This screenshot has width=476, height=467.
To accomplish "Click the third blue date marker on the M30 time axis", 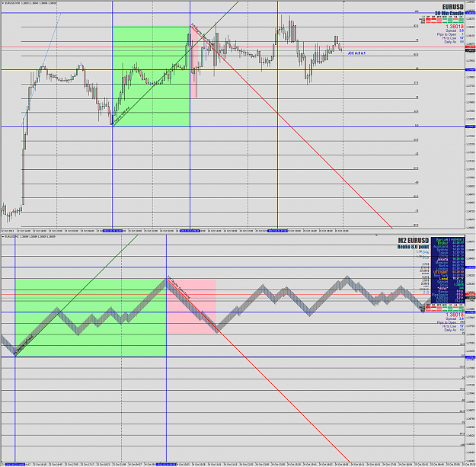I will (277, 231).
